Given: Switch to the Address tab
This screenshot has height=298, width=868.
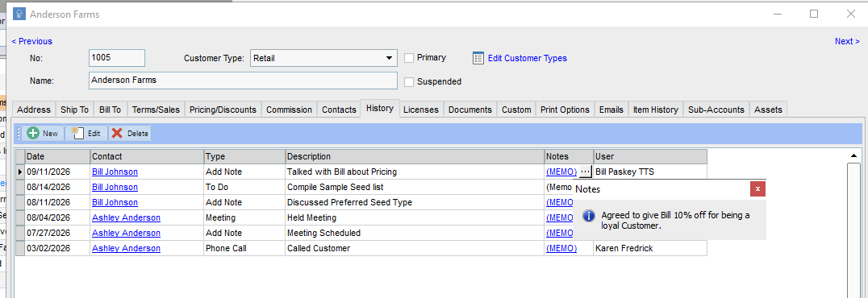Looking at the screenshot, I should click(x=34, y=110).
